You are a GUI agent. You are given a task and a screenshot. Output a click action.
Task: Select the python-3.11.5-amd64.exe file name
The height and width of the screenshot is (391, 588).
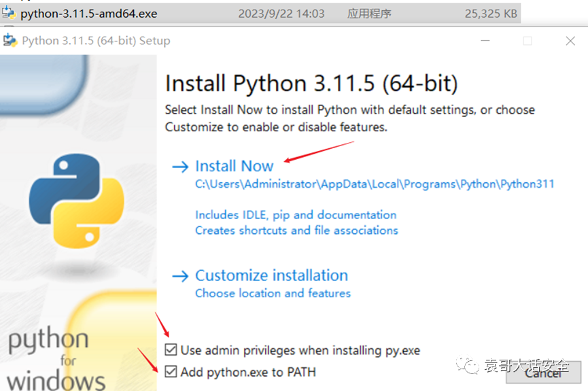point(89,14)
